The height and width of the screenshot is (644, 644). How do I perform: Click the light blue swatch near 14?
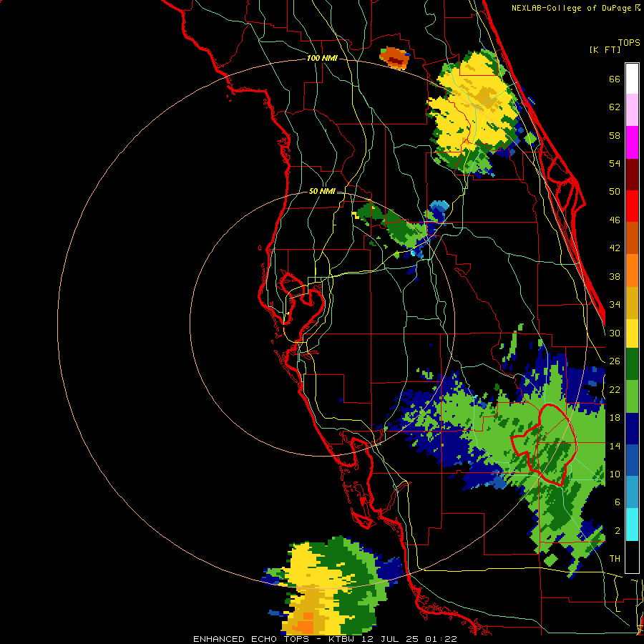(632, 492)
